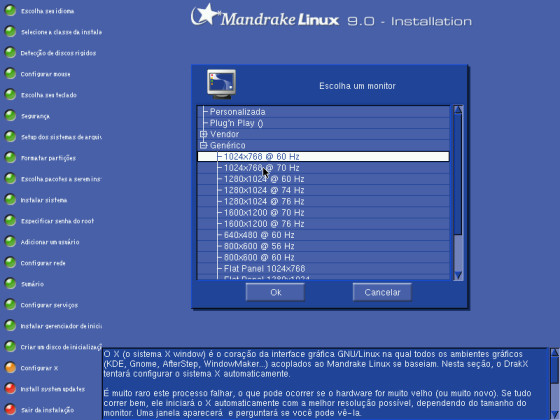Select the highlighted 1024x768 @ 60 Hz row
Image resolution: width=560 pixels, height=420 pixels.
click(323, 156)
